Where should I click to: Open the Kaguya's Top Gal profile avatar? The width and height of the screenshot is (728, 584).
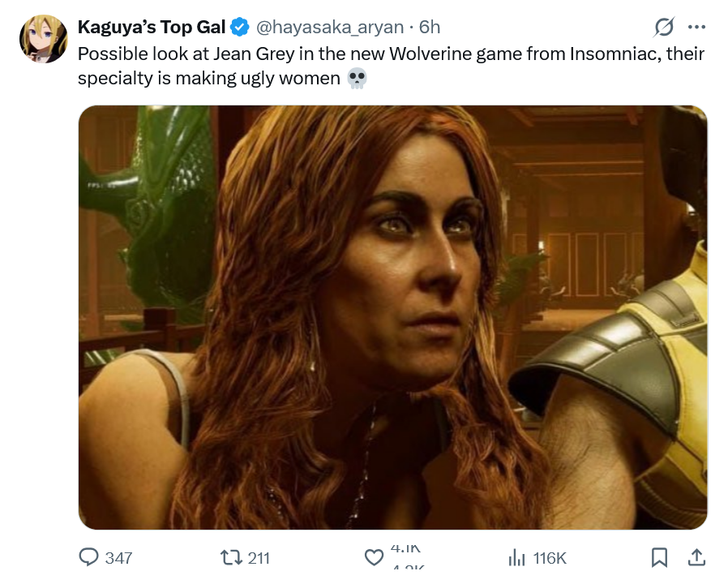point(43,38)
